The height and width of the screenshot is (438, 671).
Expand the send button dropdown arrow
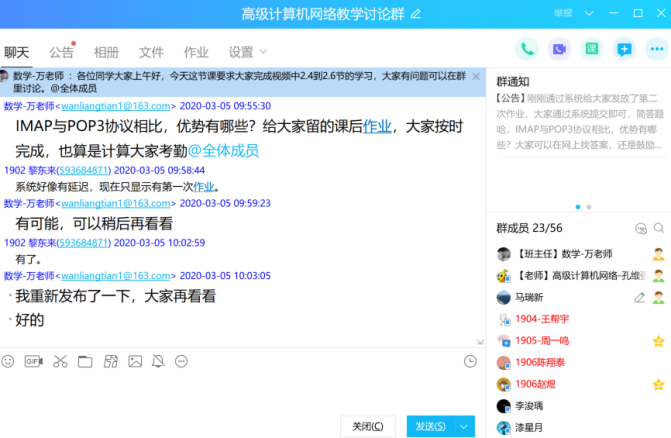[x=464, y=427]
